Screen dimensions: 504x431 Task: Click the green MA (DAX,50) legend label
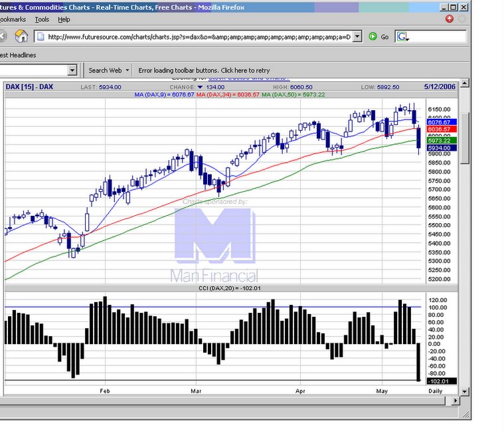293,95
